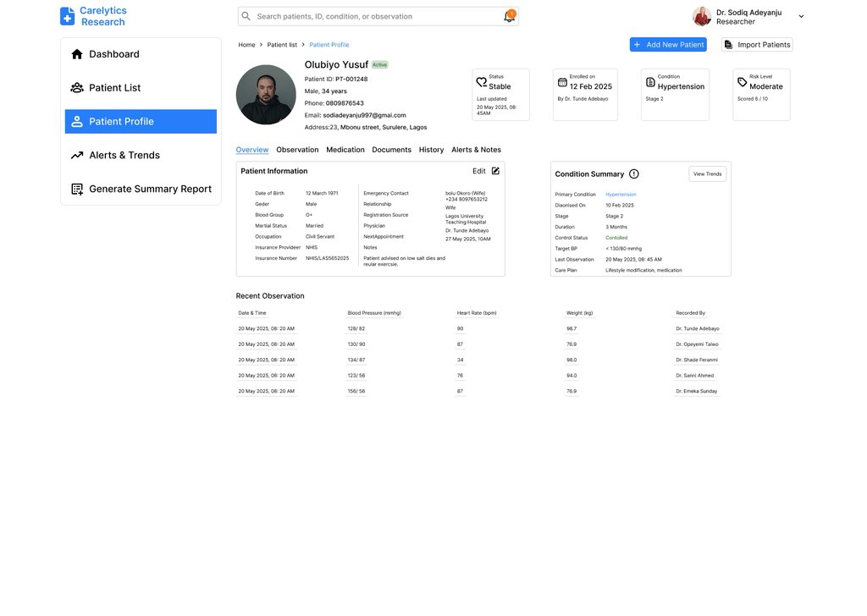
Task: Click the search magnifier icon
Action: tap(246, 16)
